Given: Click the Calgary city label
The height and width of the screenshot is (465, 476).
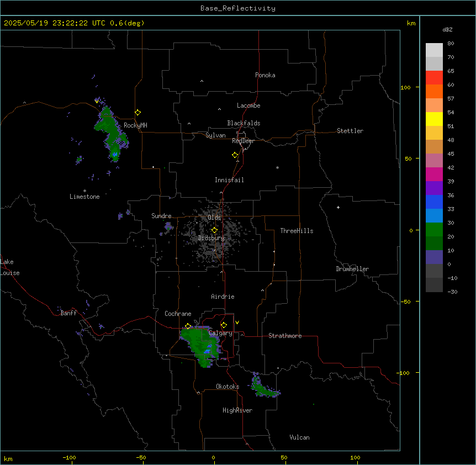Looking at the screenshot, I should click(x=221, y=333).
